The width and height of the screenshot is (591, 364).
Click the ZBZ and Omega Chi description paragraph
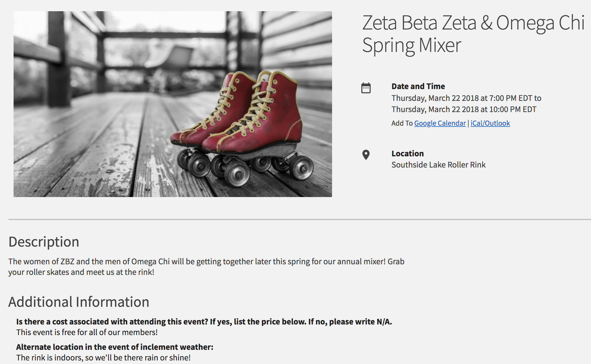(x=206, y=267)
